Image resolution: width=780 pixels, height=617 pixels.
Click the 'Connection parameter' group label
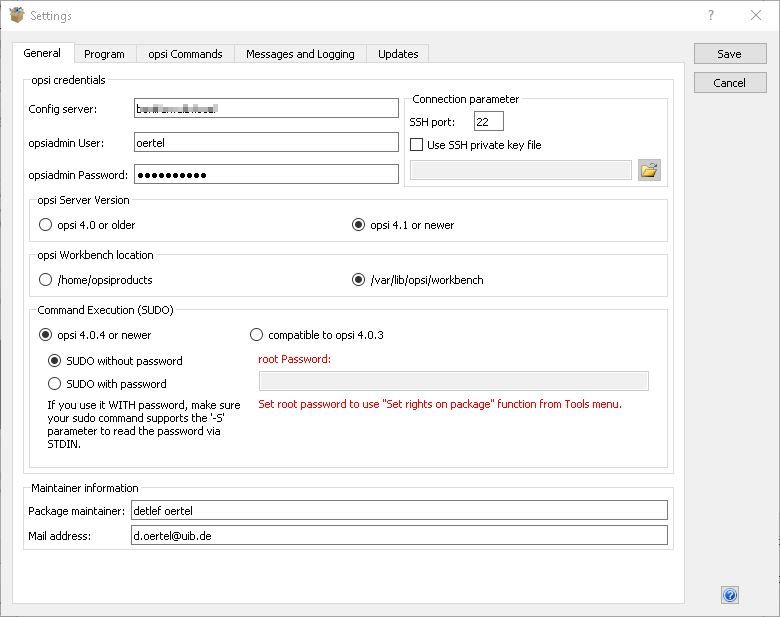point(466,99)
